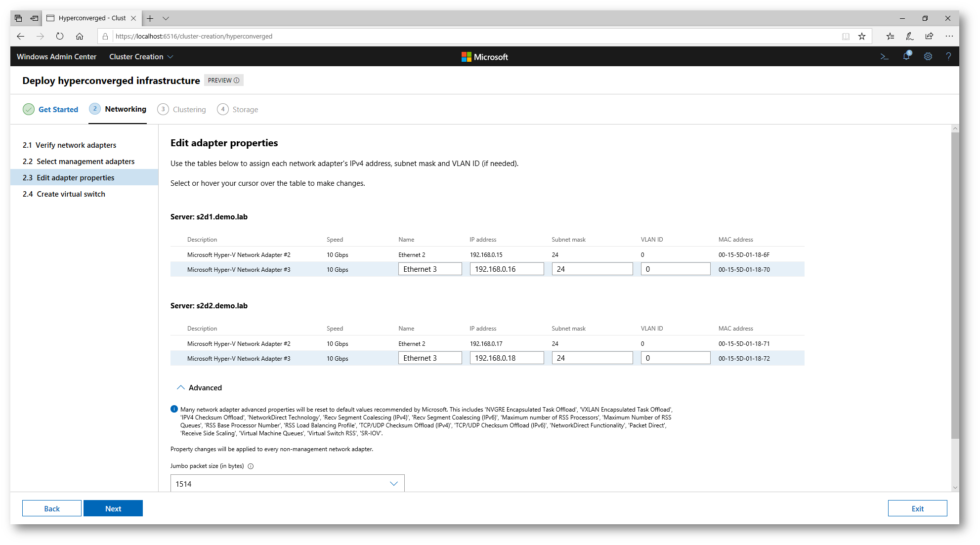Select the Clustering step tab

181,109
